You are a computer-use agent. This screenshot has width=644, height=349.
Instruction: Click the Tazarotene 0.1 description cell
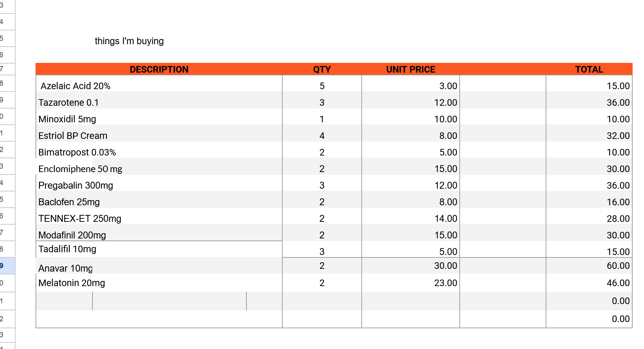(x=159, y=102)
